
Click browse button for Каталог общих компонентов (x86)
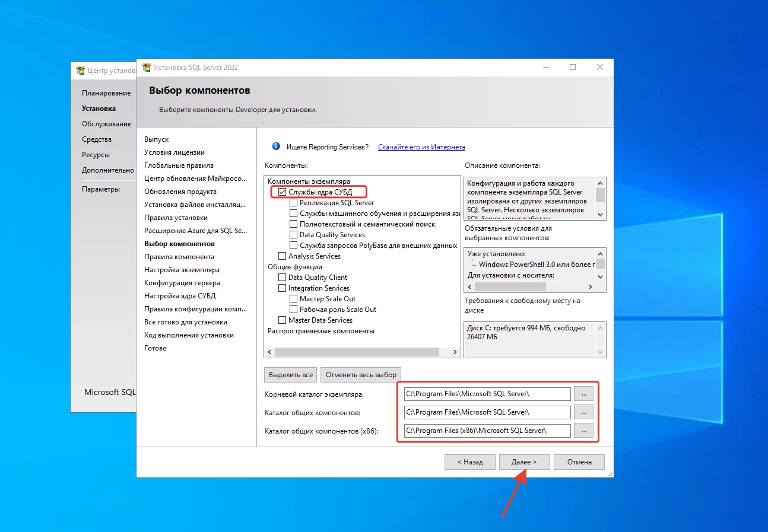pyautogui.click(x=583, y=431)
